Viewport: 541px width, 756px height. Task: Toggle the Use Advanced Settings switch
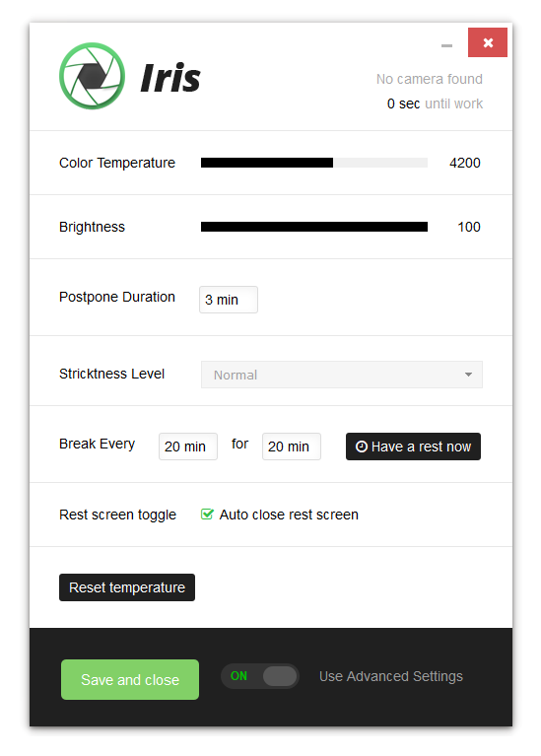[260, 676]
